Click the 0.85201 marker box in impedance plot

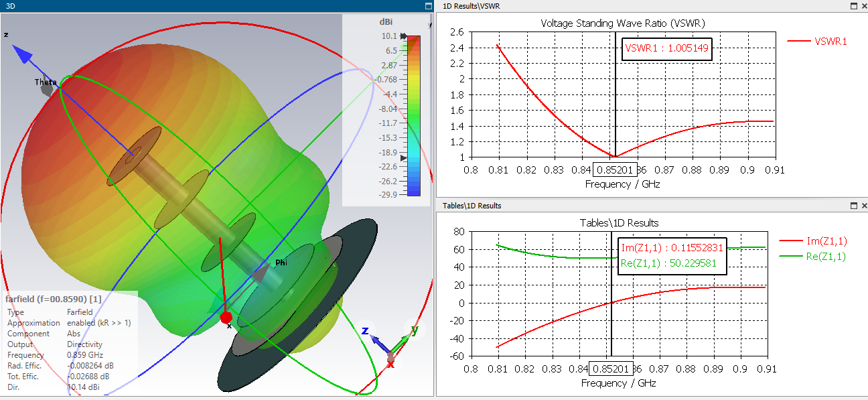pyautogui.click(x=611, y=369)
